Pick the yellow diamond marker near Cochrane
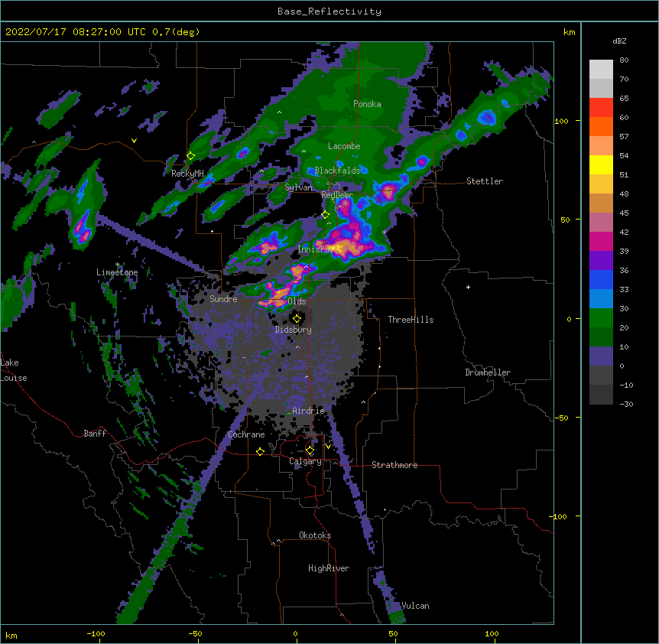 260,451
